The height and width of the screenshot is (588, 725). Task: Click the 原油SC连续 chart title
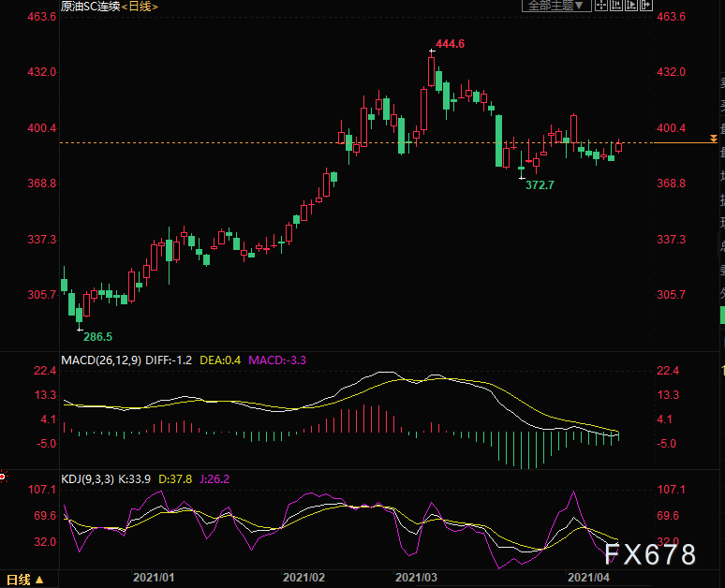pyautogui.click(x=90, y=7)
